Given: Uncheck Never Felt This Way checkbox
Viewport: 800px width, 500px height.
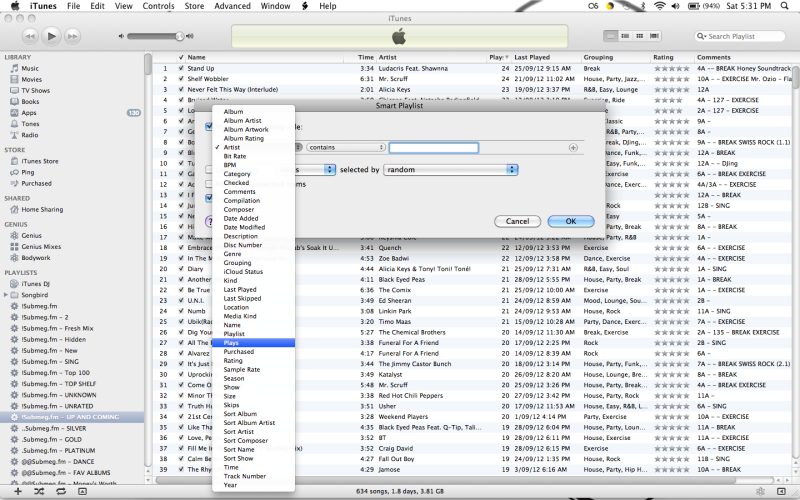Looking at the screenshot, I should click(181, 89).
